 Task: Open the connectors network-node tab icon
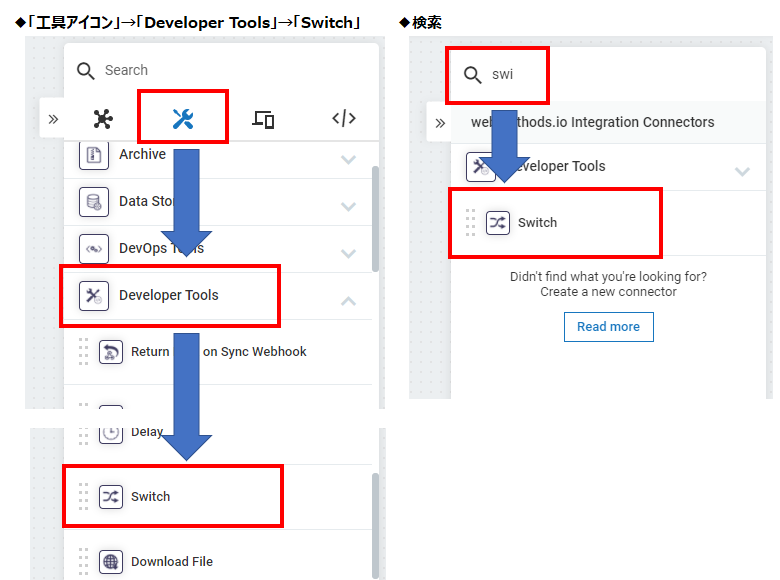click(x=102, y=119)
